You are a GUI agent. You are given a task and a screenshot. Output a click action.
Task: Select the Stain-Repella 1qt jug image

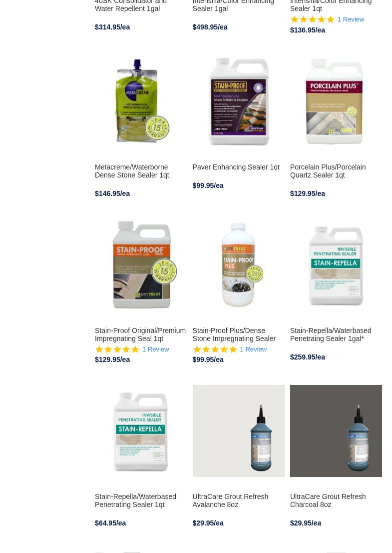(140, 431)
